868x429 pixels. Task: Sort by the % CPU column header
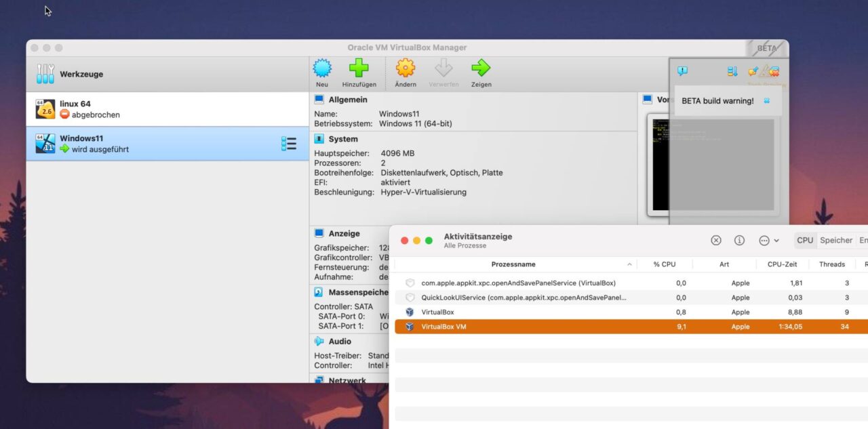665,264
